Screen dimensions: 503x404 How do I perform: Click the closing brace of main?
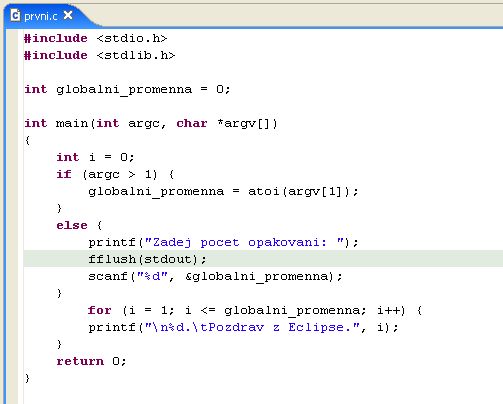point(27,378)
